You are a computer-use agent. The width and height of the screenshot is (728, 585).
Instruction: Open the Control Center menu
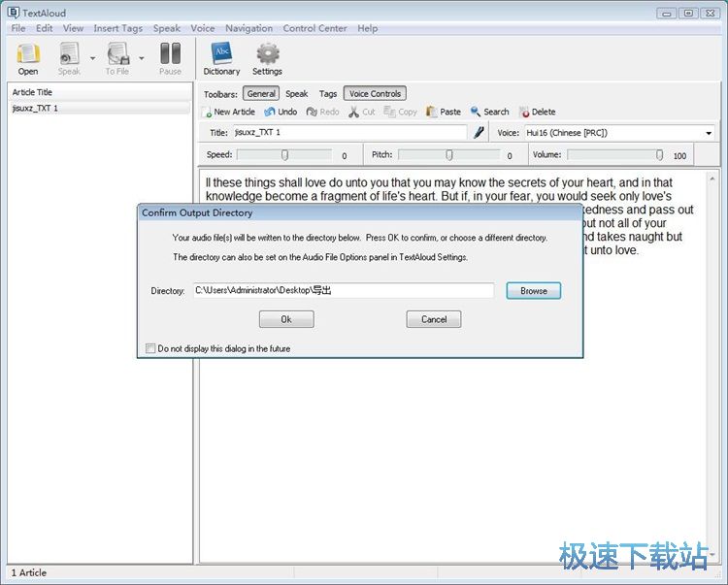(315, 28)
